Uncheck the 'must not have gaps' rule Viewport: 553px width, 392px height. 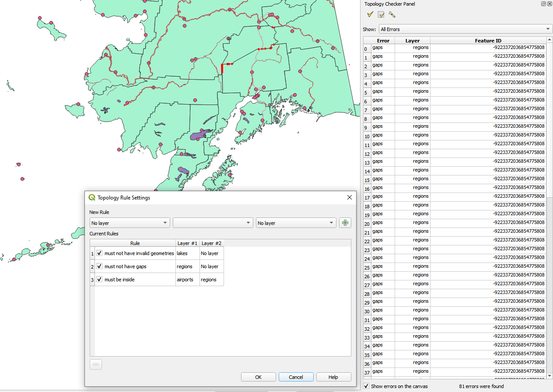tap(99, 266)
